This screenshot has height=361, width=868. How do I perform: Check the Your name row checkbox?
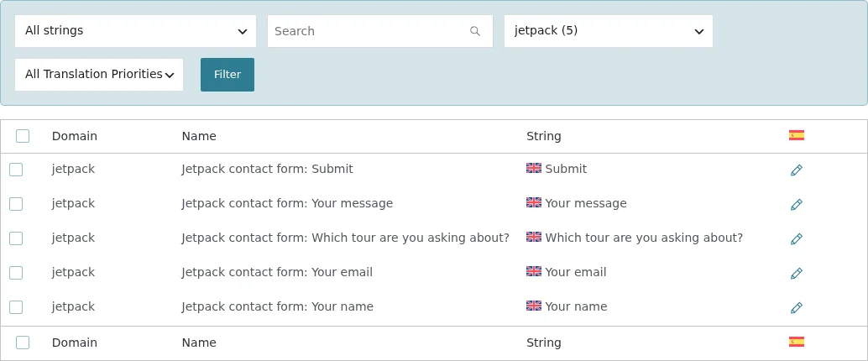point(16,307)
